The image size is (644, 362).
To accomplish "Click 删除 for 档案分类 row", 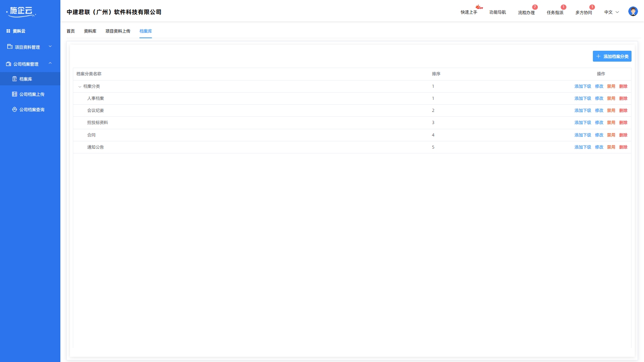I will (x=623, y=86).
